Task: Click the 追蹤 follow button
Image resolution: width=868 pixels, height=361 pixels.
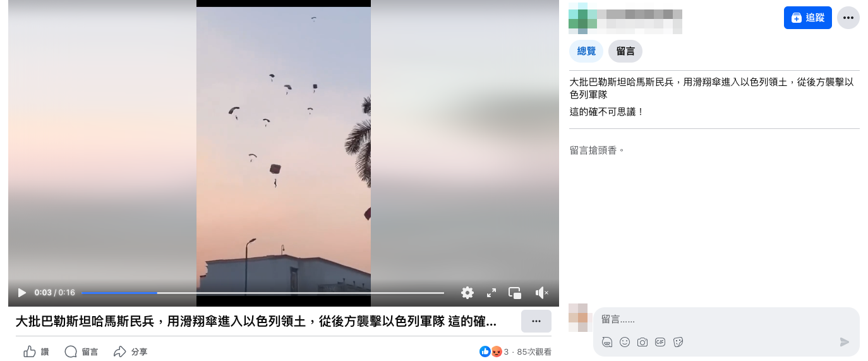Action: click(808, 18)
